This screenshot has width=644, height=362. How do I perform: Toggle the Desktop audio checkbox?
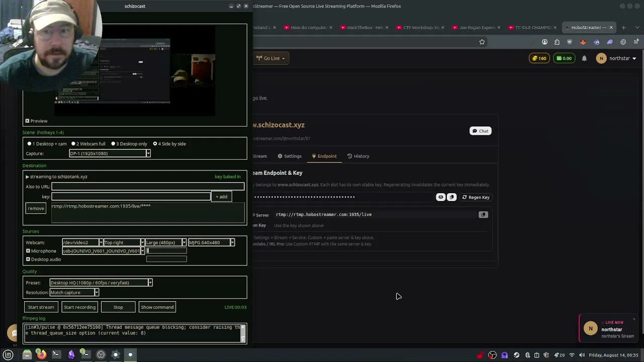pos(28,259)
